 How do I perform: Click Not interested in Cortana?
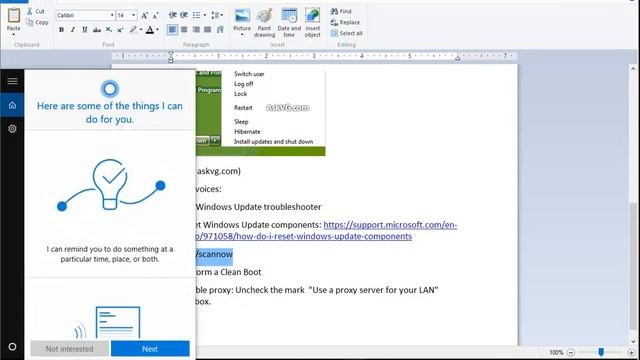click(x=69, y=349)
